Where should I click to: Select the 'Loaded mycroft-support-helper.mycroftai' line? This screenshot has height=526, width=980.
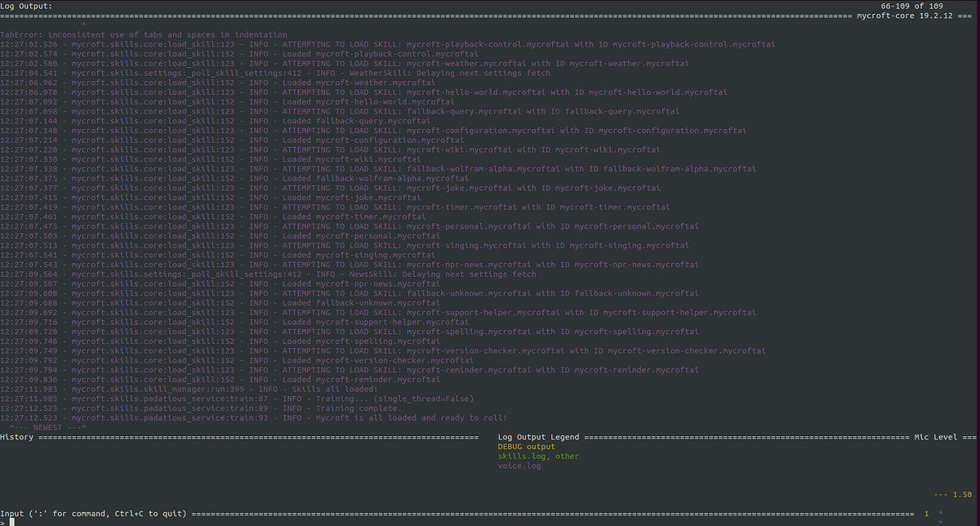(234, 322)
